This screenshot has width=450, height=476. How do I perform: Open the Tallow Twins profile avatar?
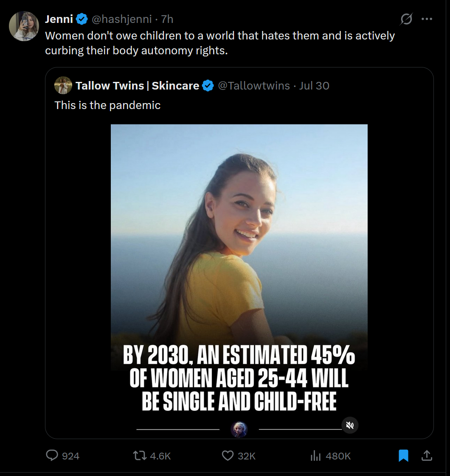pos(63,85)
